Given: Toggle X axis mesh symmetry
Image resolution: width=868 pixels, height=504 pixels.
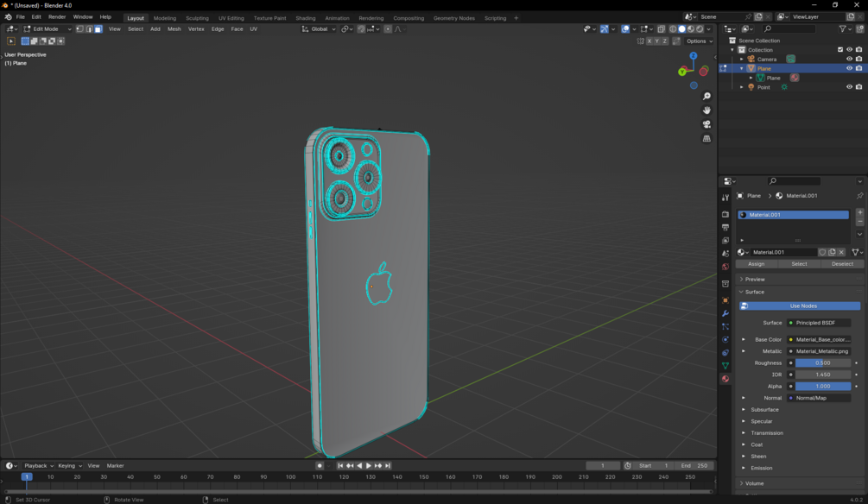Looking at the screenshot, I should coord(649,41).
